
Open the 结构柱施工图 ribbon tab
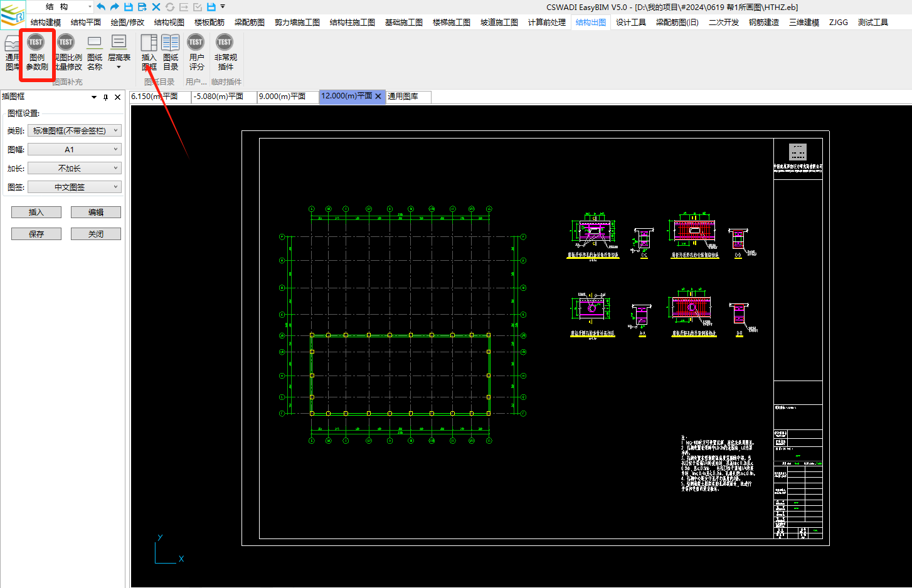[x=353, y=23]
